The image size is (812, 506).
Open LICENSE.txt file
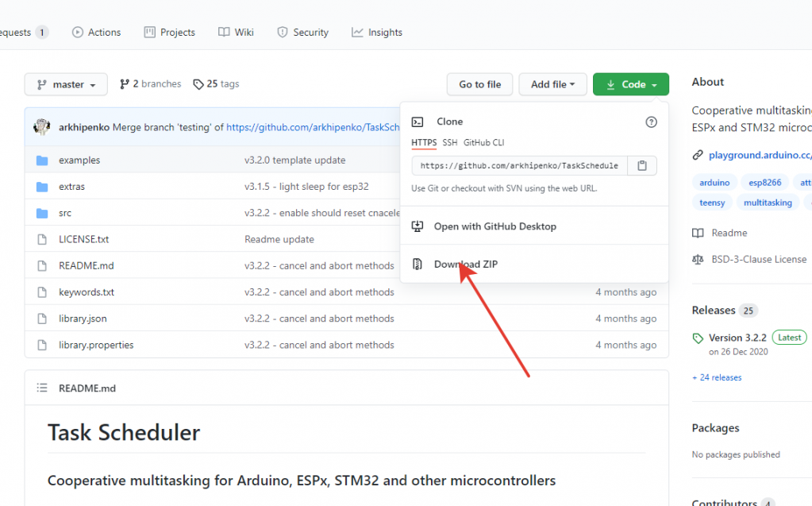click(x=83, y=240)
